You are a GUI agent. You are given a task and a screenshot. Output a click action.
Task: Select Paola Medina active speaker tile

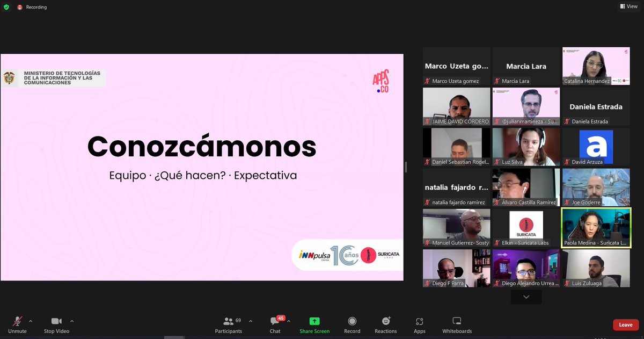(x=596, y=228)
